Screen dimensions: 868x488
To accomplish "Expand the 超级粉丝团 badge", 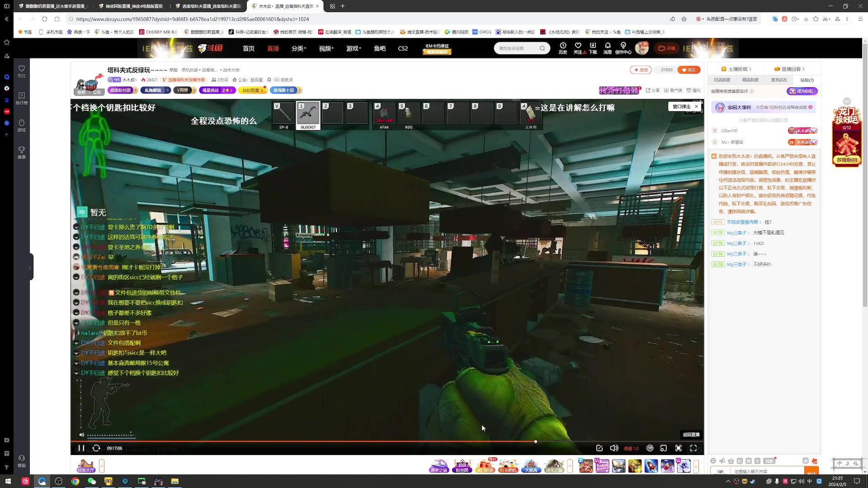I will [x=123, y=90].
